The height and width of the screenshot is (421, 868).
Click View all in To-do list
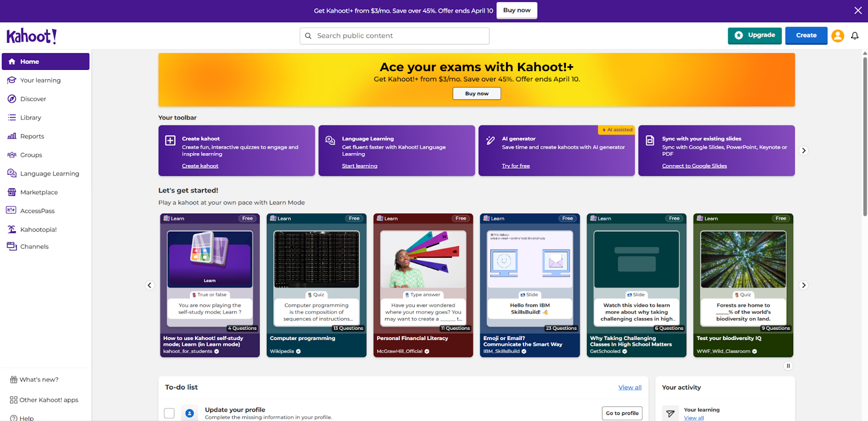point(630,387)
